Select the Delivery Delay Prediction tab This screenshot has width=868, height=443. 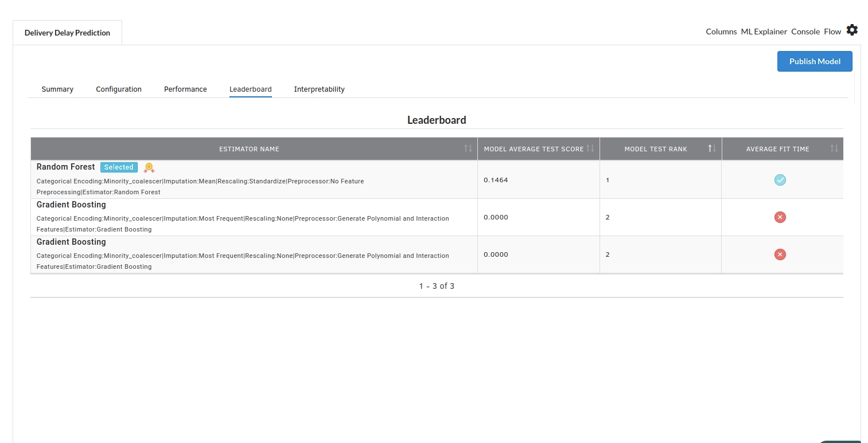point(67,33)
